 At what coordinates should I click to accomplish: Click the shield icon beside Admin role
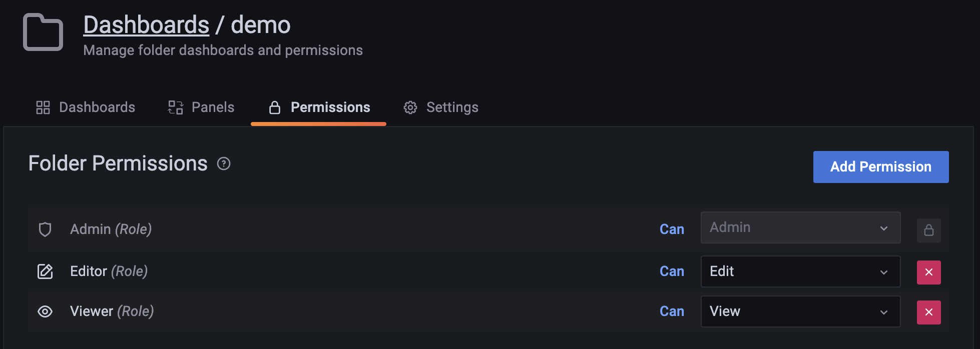[x=45, y=229]
